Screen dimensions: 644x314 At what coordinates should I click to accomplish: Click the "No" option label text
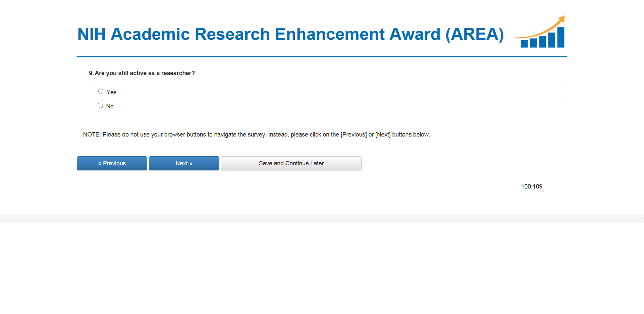[x=110, y=106]
